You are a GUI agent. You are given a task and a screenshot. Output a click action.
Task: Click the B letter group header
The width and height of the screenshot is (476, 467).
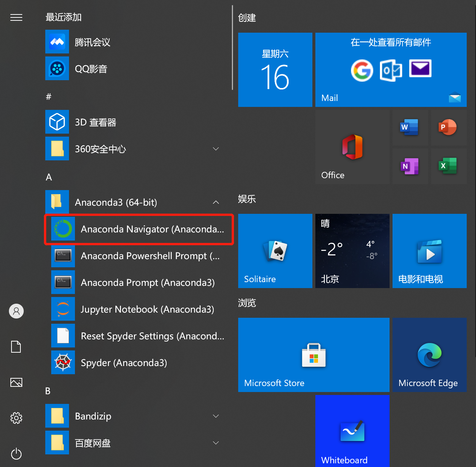(48, 391)
